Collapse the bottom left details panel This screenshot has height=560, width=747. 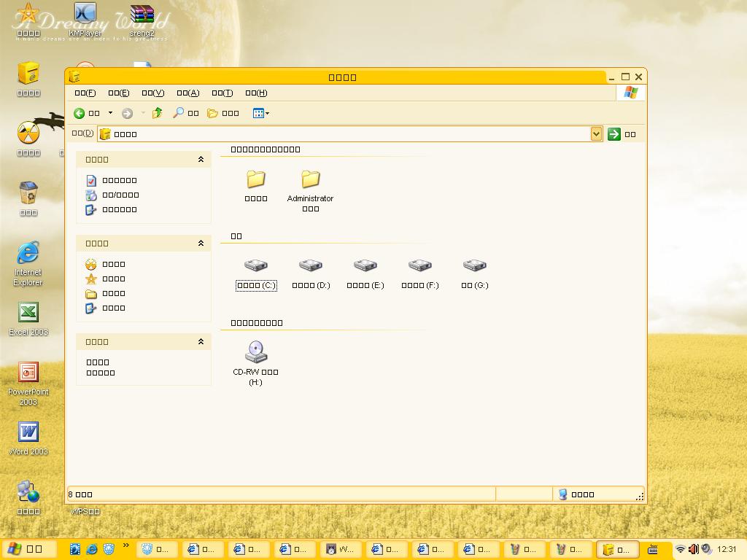click(x=201, y=341)
